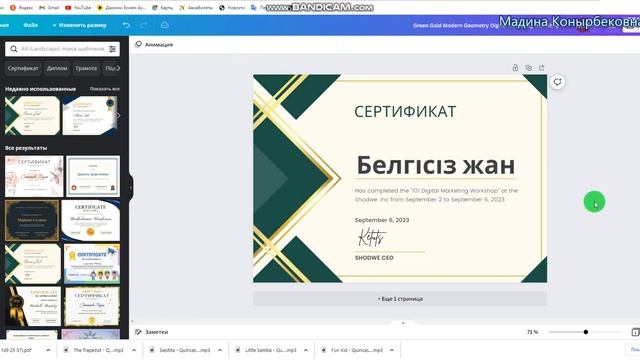Image resolution: width=640 pixels, height=360 pixels.
Task: Select the dark navy gold-bordered template
Action: point(32,220)
